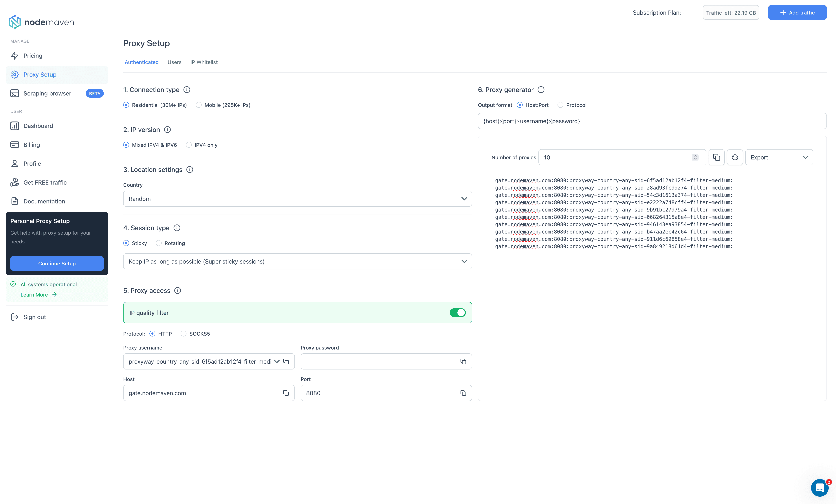Open the Users tab

click(174, 62)
